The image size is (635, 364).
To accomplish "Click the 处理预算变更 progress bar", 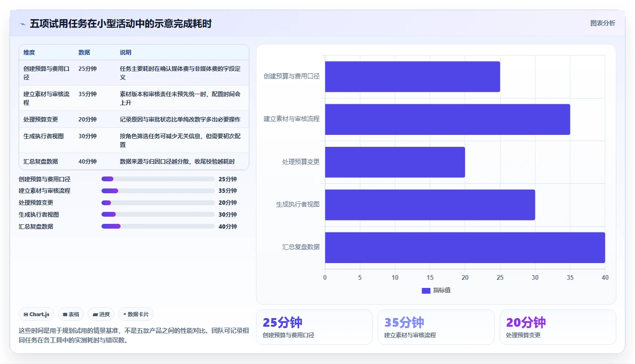I will pos(158,203).
